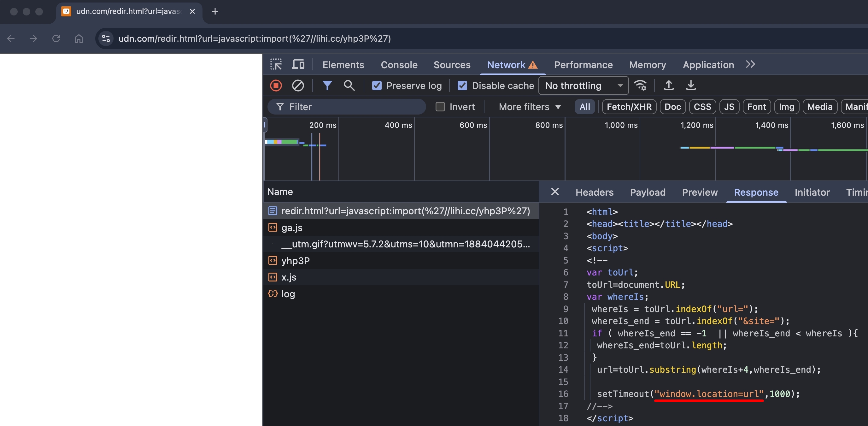Select the log request row
Screen dimensions: 868x426
click(401, 294)
